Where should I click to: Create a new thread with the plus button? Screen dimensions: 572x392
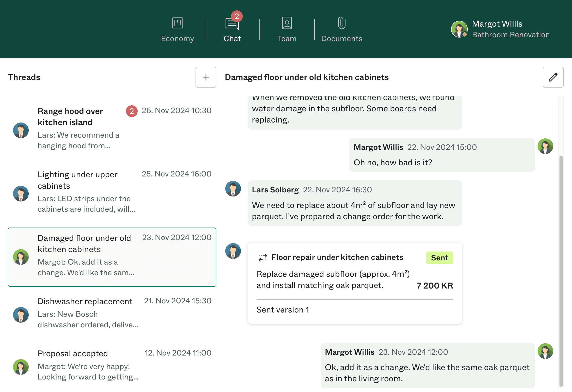(x=206, y=77)
